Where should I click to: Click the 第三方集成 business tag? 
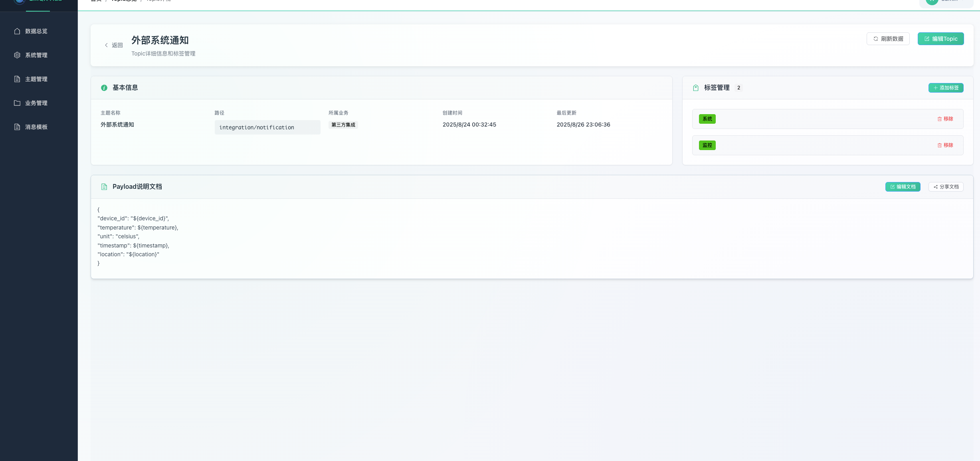(343, 125)
